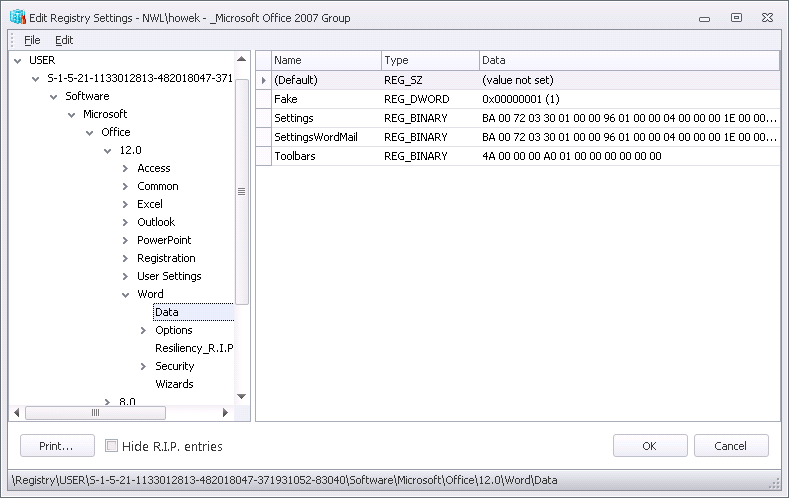This screenshot has width=789, height=498.
Task: Expand the Options key under Word
Action: (143, 330)
